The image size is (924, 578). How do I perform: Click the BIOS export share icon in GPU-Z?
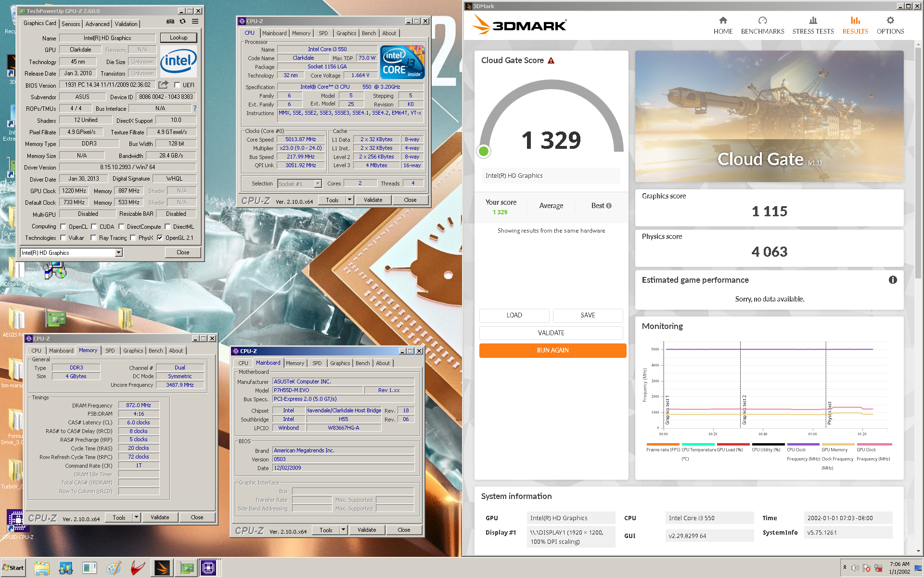click(164, 85)
